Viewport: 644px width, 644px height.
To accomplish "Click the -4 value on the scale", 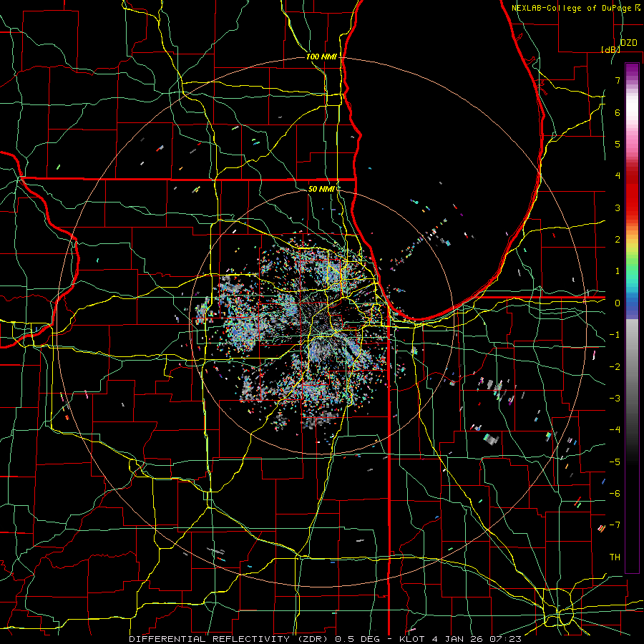I will click(x=615, y=430).
